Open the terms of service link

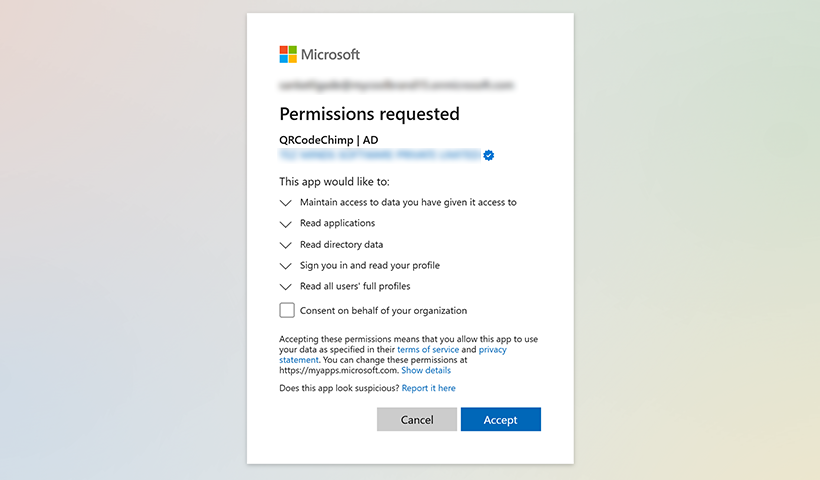pyautogui.click(x=428, y=349)
